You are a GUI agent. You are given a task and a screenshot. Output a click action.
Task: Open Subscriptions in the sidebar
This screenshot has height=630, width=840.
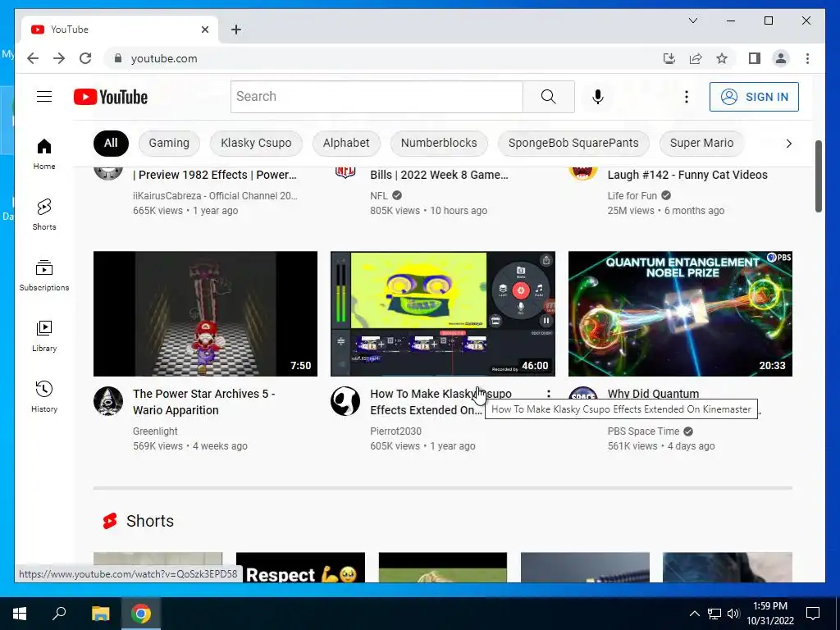tap(44, 276)
